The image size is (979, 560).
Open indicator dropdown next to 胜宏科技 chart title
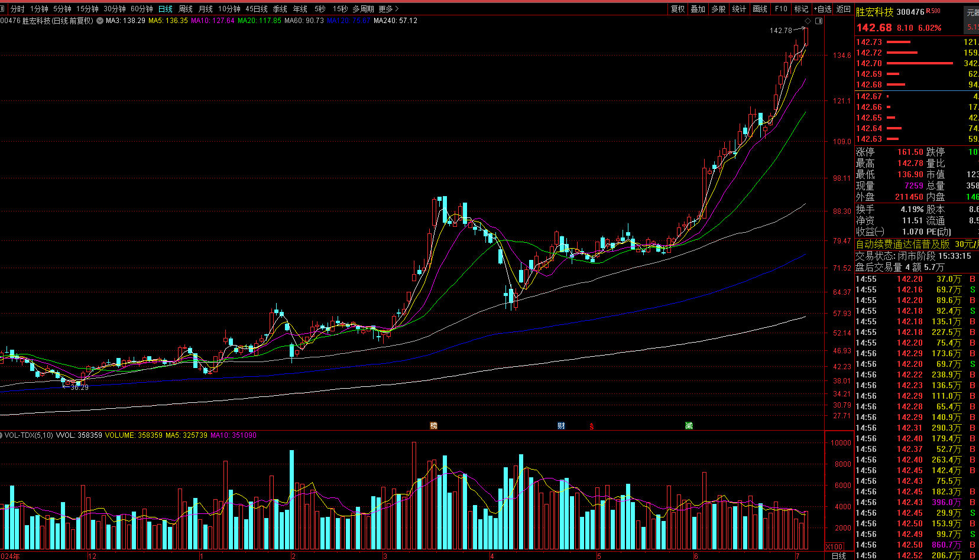(100, 21)
